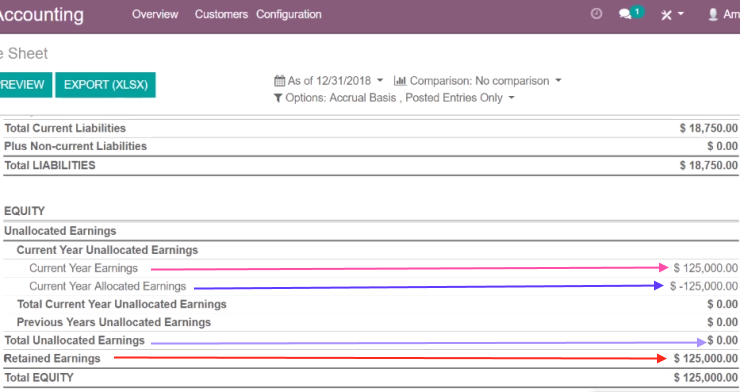This screenshot has width=740, height=392.
Task: Click the bar chart comparison icon
Action: [x=400, y=81]
